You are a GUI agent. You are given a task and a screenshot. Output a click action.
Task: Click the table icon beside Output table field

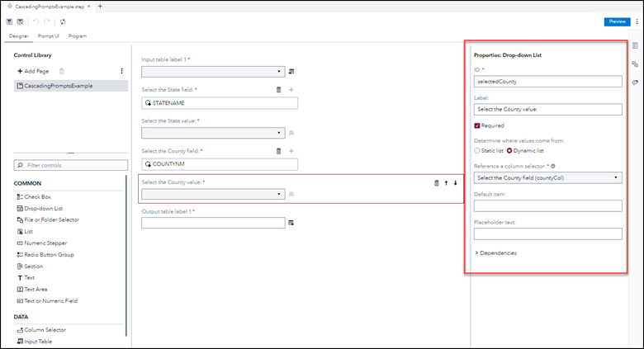tap(291, 223)
